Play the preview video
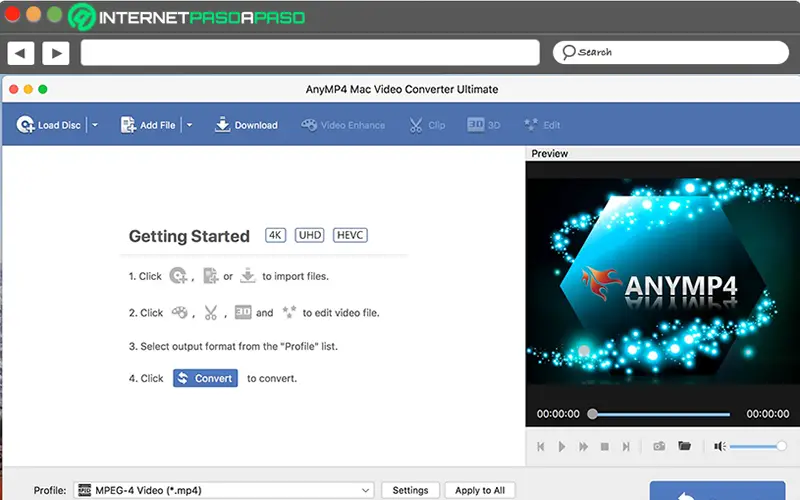 click(x=562, y=446)
